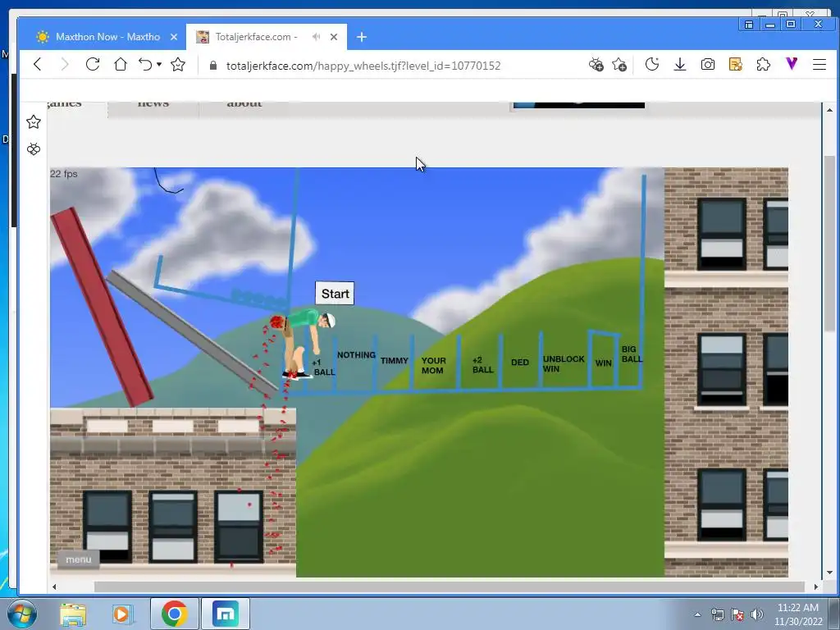Close the Totaljerkface.com tab
The width and height of the screenshot is (840, 630).
[334, 37]
